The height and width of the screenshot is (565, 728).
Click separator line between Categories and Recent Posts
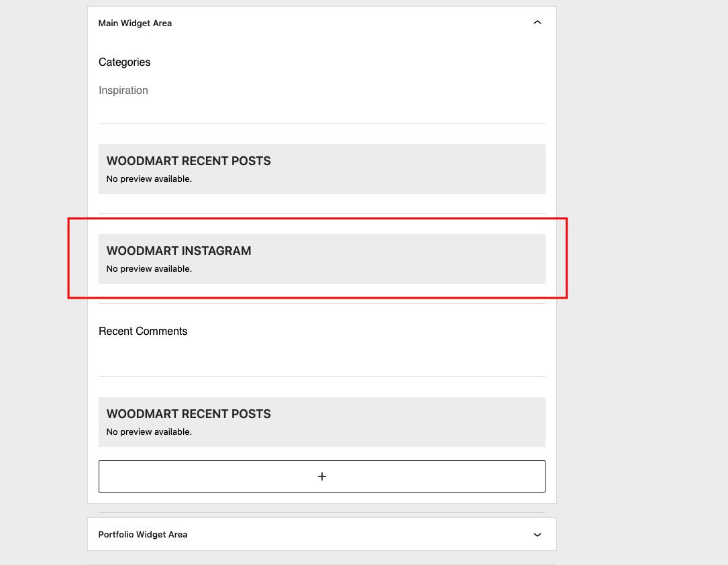(x=322, y=124)
